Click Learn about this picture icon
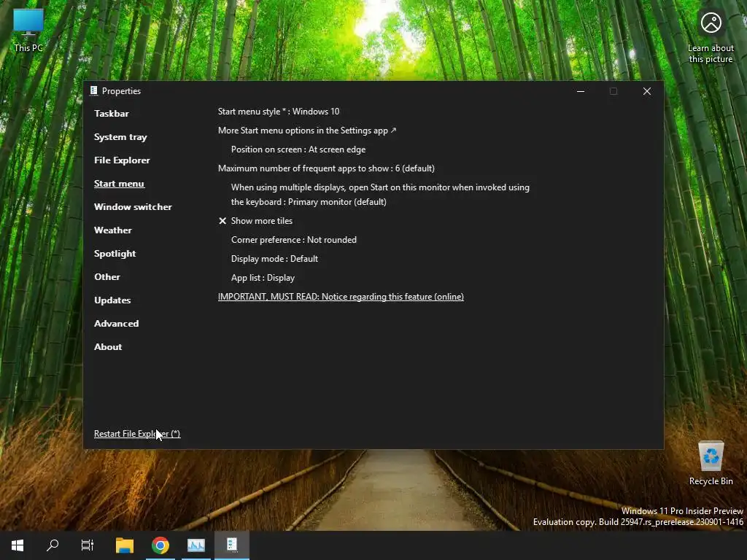 coord(711,37)
